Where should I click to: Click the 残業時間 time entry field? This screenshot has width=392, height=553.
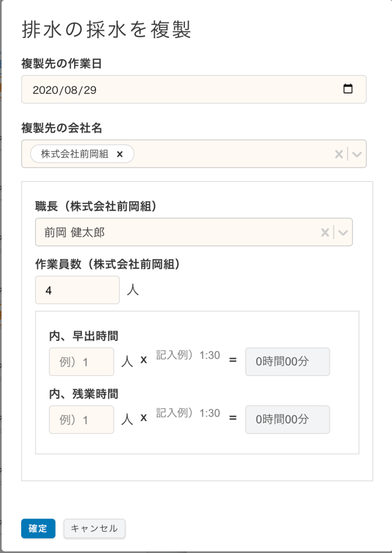(x=188, y=413)
